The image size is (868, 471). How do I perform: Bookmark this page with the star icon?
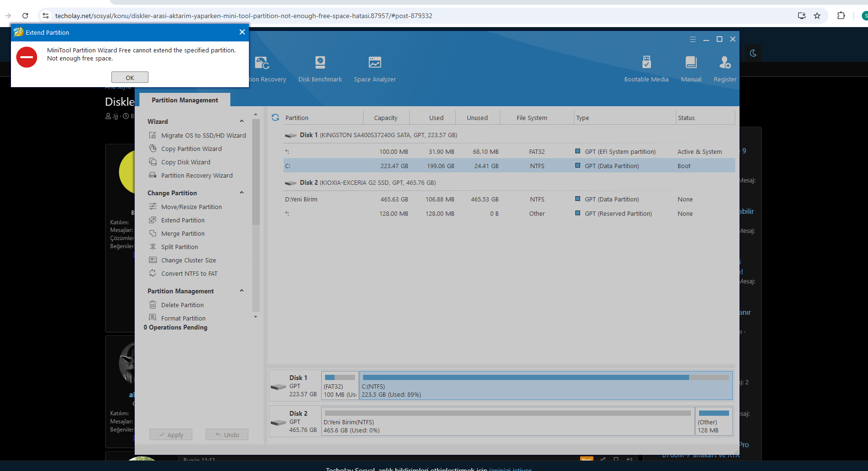click(x=817, y=16)
